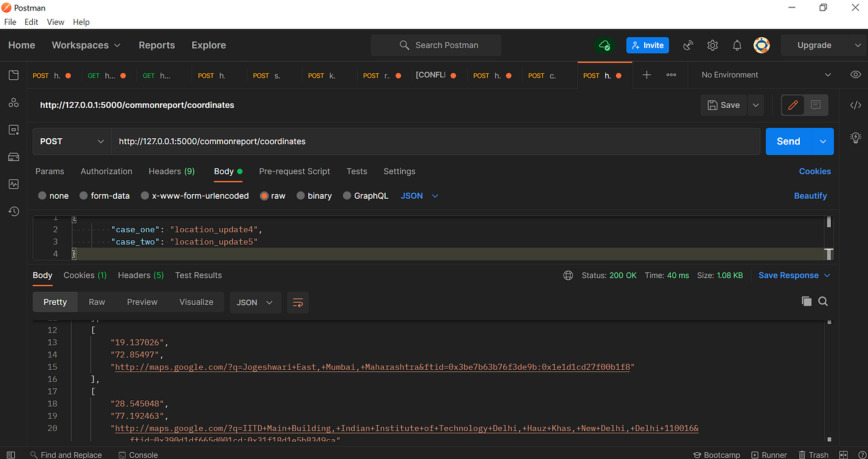The height and width of the screenshot is (459, 868).
Task: Click the request URL input field
Action: point(434,141)
